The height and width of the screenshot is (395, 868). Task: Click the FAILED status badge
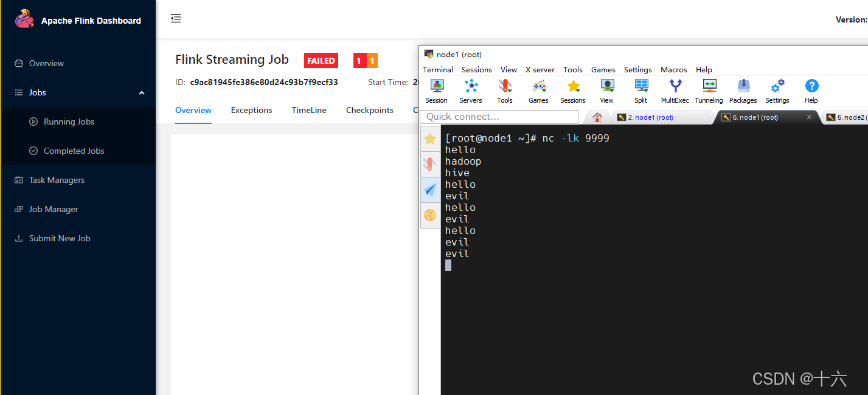point(321,61)
